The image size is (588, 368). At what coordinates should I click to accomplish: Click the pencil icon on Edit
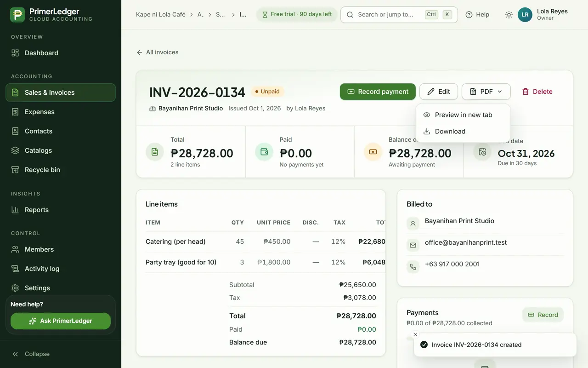pyautogui.click(x=431, y=92)
